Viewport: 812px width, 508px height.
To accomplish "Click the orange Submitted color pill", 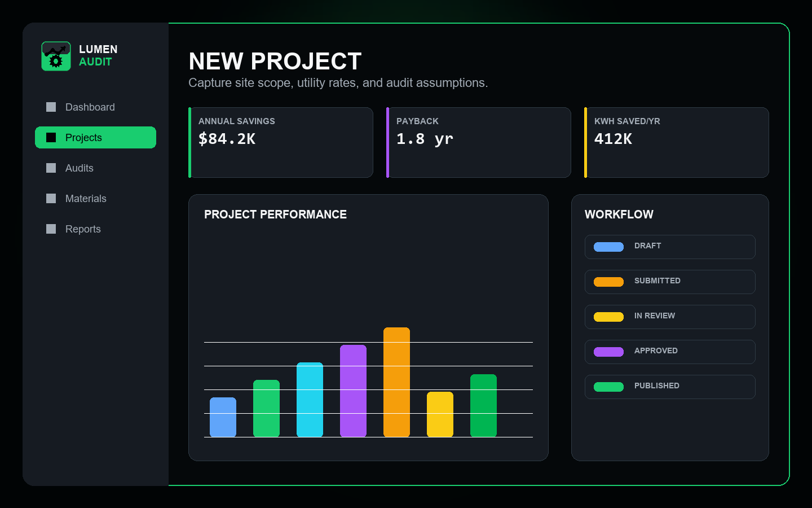I will pos(608,282).
